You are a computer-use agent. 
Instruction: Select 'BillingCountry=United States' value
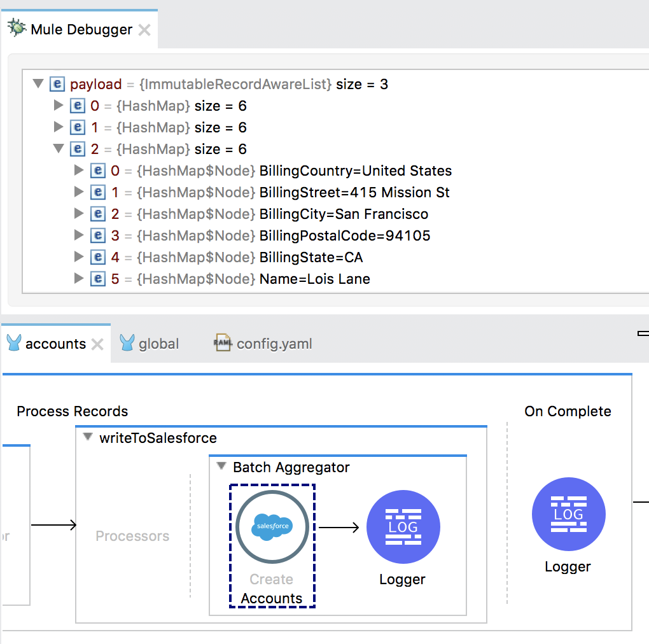coord(356,171)
